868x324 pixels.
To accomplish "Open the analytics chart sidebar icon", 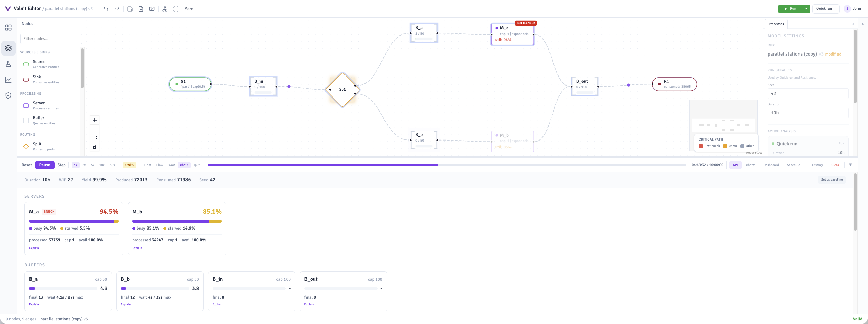I will (8, 80).
